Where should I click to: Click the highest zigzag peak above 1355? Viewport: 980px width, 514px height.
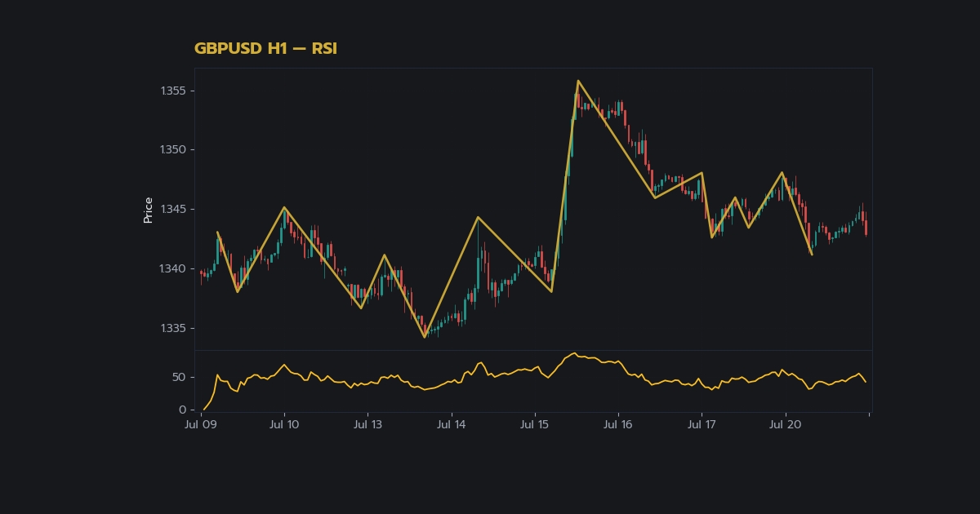(x=577, y=81)
